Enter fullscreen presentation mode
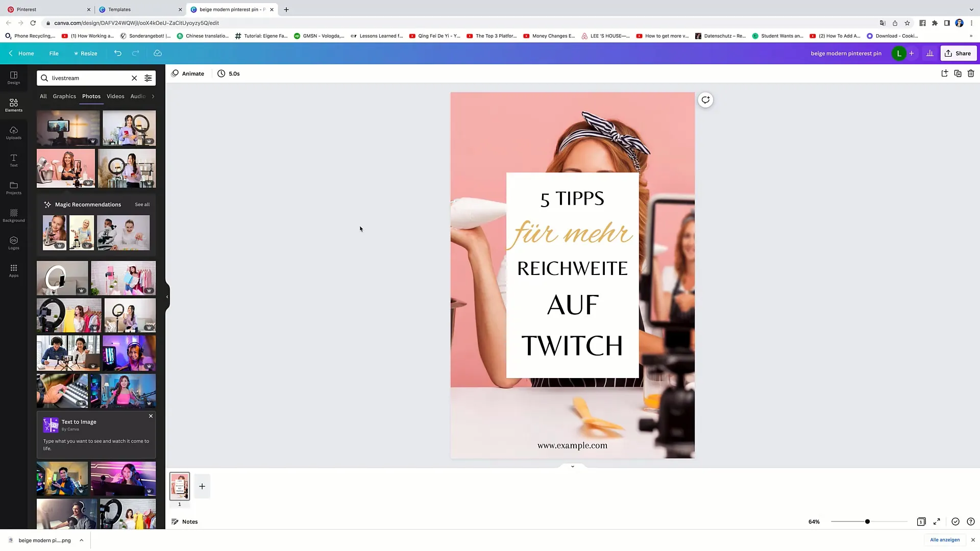 [937, 521]
